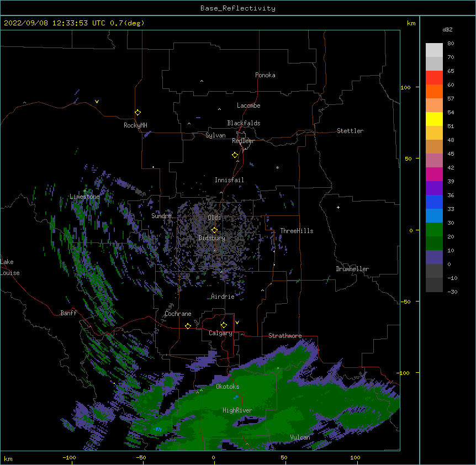Click the red 65 dBZ legend swatch
476x465 pixels.
point(434,78)
